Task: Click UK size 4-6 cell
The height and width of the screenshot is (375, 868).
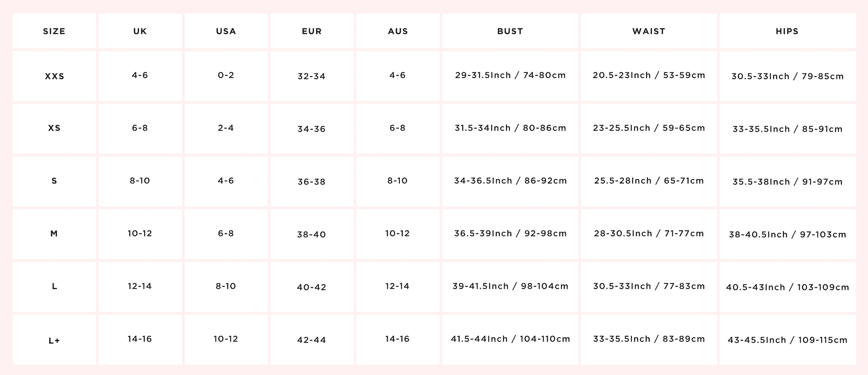Action: (140, 75)
